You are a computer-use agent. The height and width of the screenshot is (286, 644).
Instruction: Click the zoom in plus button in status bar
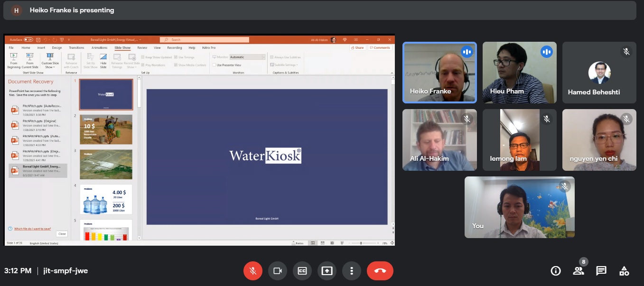[x=378, y=243]
